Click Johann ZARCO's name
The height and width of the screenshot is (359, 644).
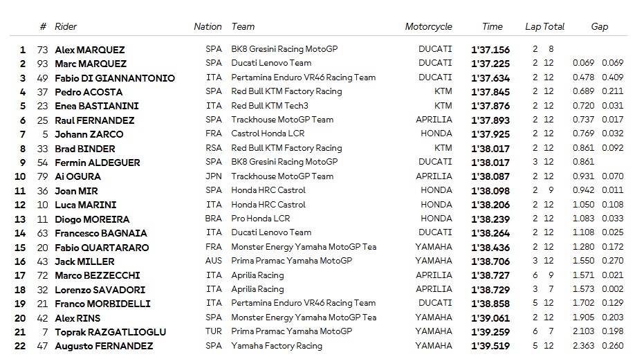89,134
